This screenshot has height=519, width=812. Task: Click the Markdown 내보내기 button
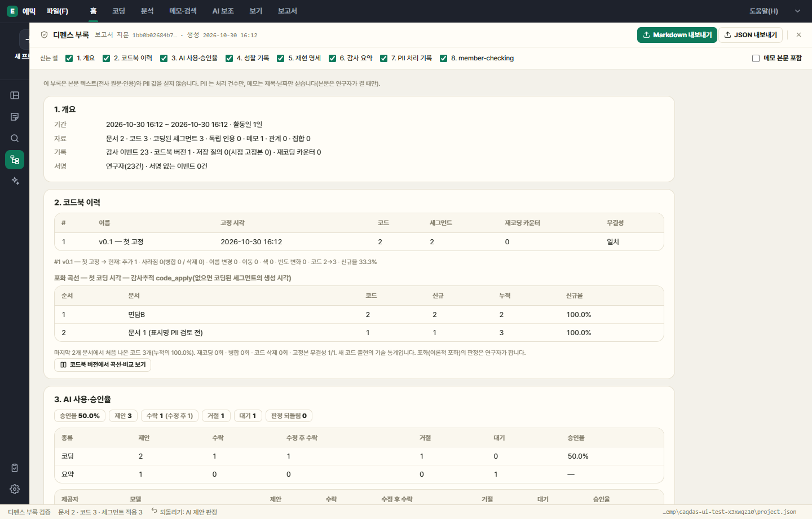677,35
